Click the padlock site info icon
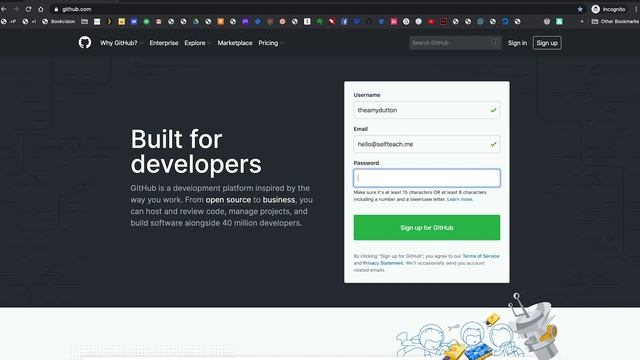This screenshot has height=360, width=640. tap(56, 9)
